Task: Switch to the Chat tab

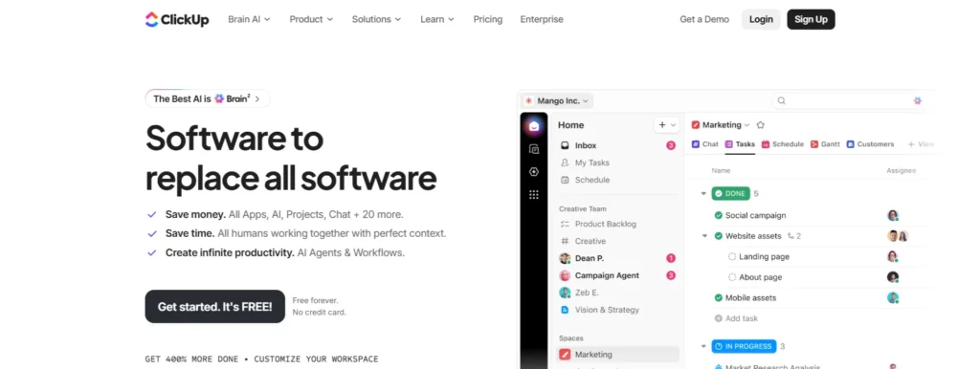Action: 705,144
